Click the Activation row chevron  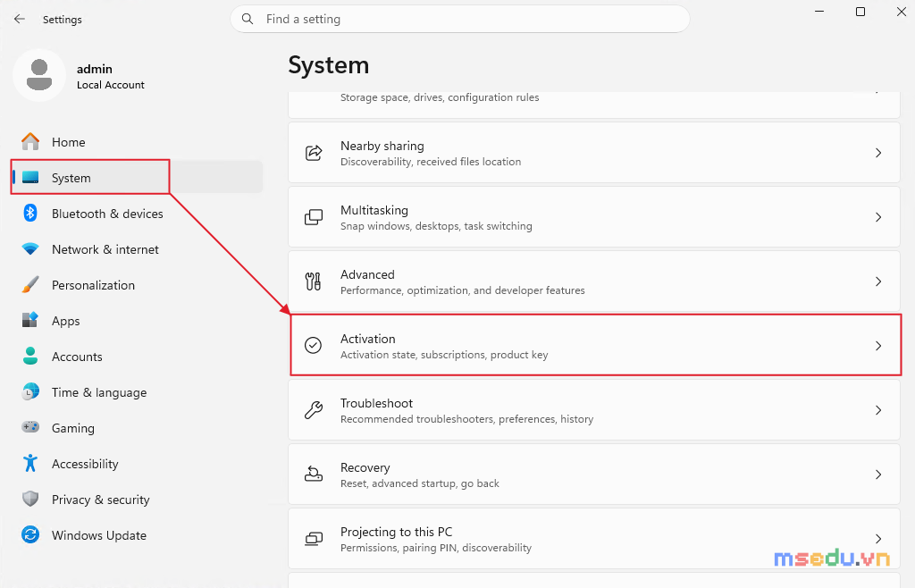(878, 346)
